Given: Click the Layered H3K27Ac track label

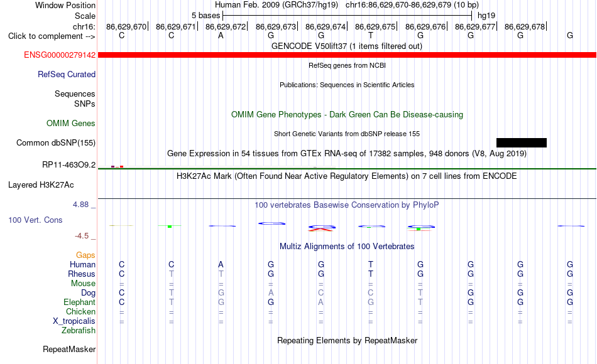Looking at the screenshot, I should [41, 185].
